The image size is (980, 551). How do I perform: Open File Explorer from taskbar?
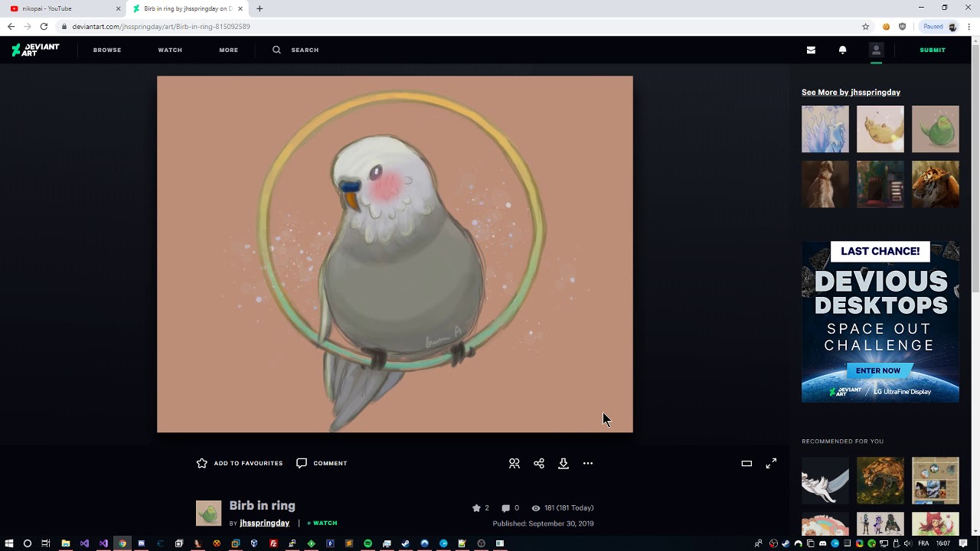[65, 543]
